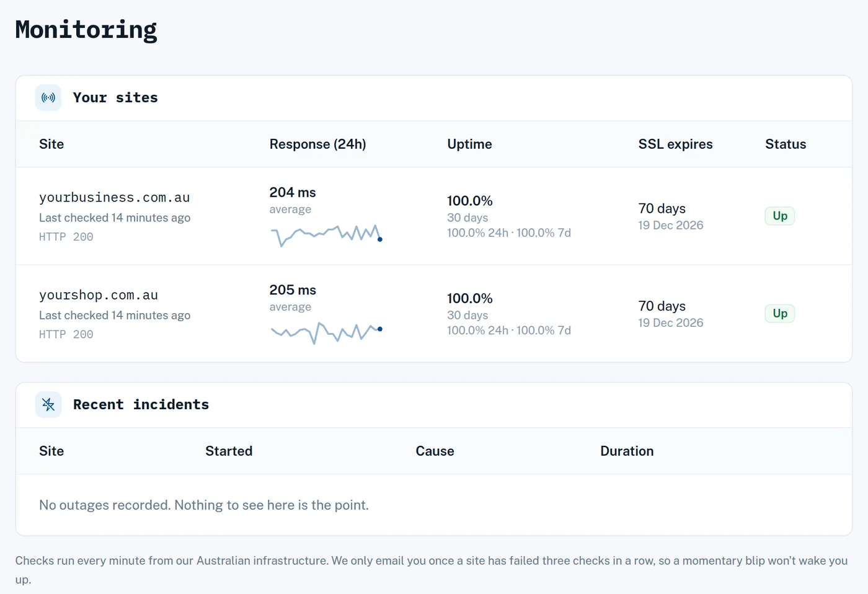This screenshot has width=868, height=594.
Task: Click the Response (24h) column header
Action: (317, 144)
